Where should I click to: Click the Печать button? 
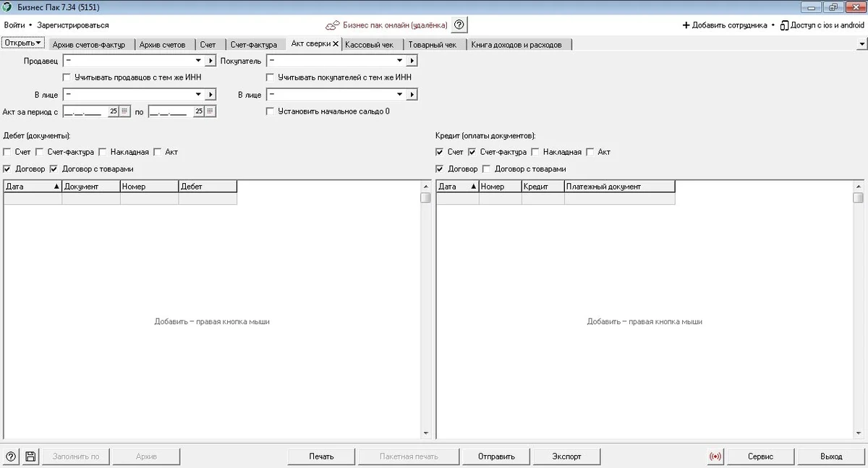(x=322, y=456)
